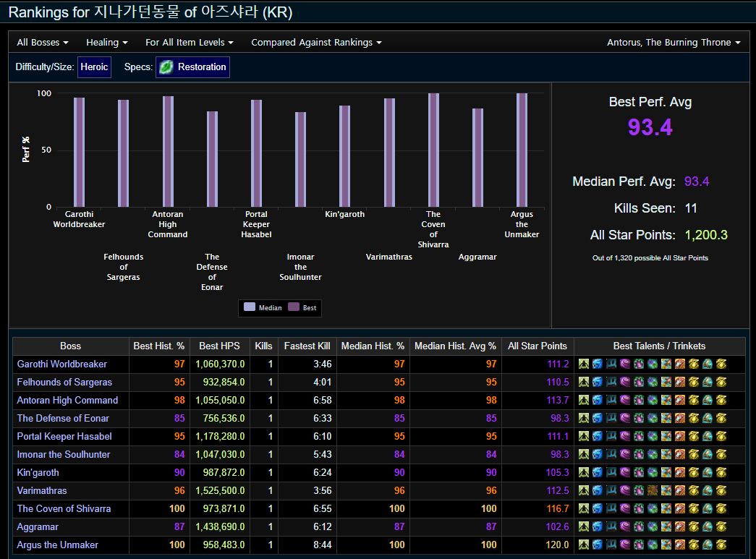Open The Defense of Eonar boss link
The height and width of the screenshot is (559, 756).
(x=63, y=418)
